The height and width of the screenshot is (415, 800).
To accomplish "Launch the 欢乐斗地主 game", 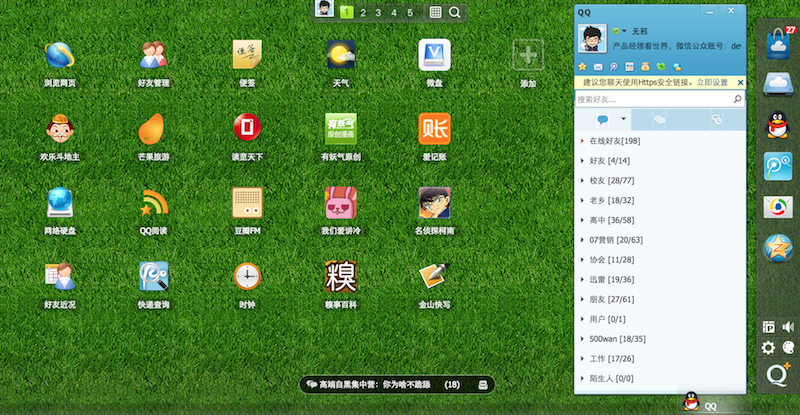I will click(x=60, y=129).
